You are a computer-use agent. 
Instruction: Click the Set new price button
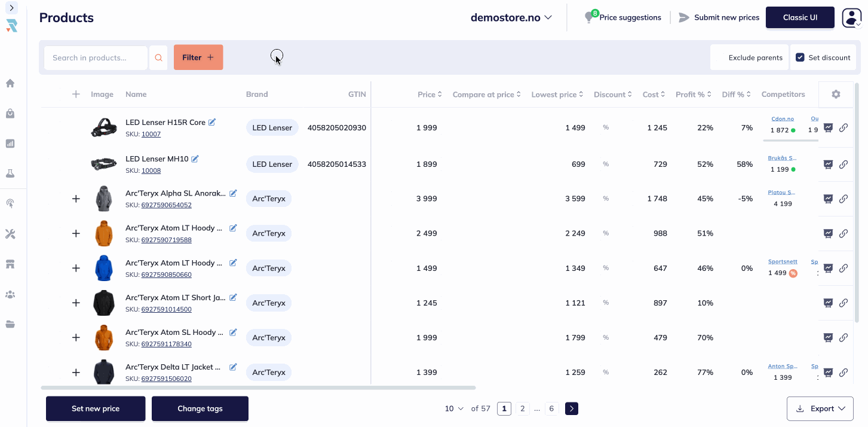(x=96, y=408)
